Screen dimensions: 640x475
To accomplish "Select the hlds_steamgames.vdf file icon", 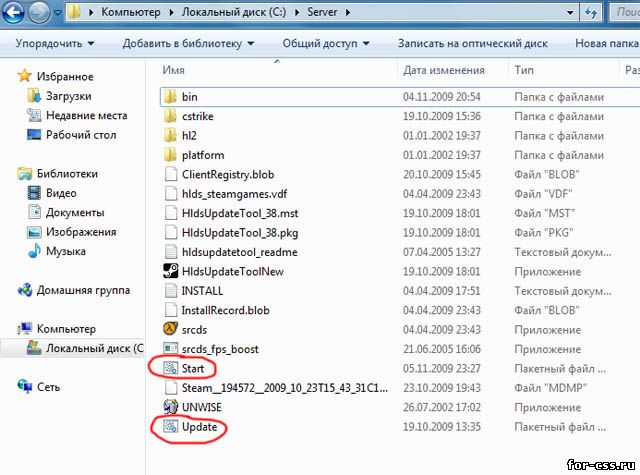I will click(171, 193).
